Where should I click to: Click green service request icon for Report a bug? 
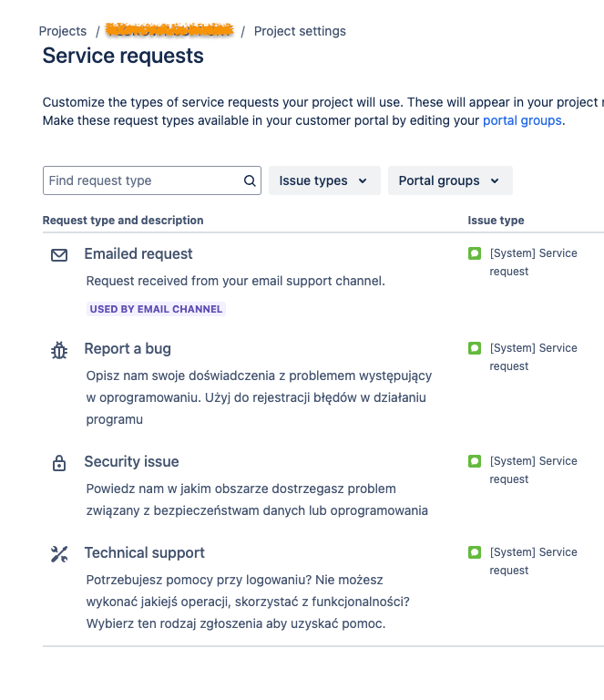tap(474, 348)
